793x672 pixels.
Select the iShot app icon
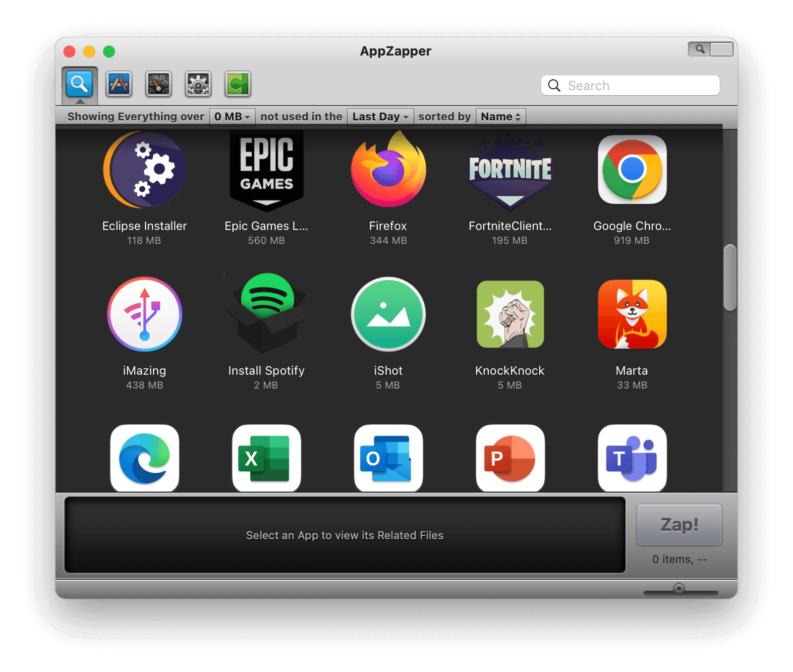[x=389, y=314]
